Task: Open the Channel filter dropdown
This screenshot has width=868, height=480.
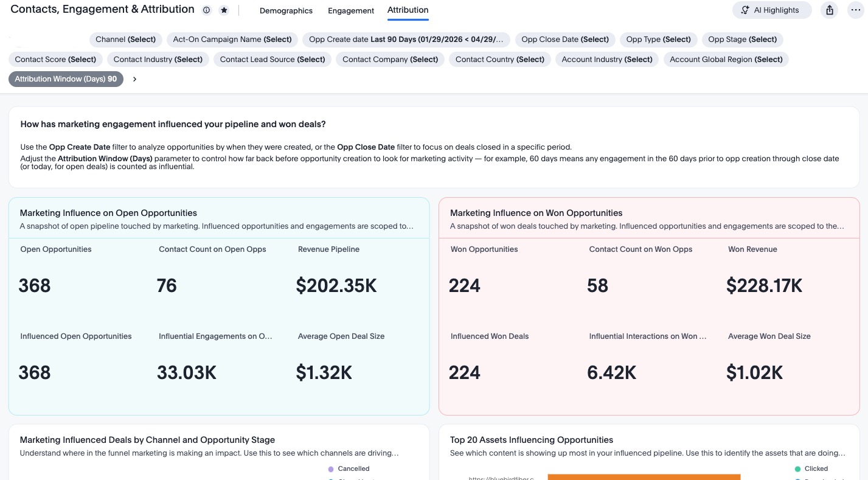Action: coord(125,40)
